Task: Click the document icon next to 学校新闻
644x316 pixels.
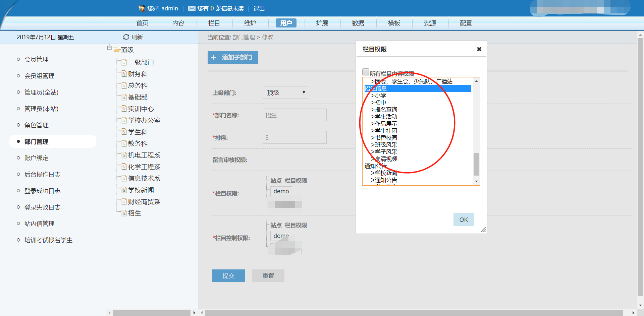Action: pyautogui.click(x=124, y=190)
